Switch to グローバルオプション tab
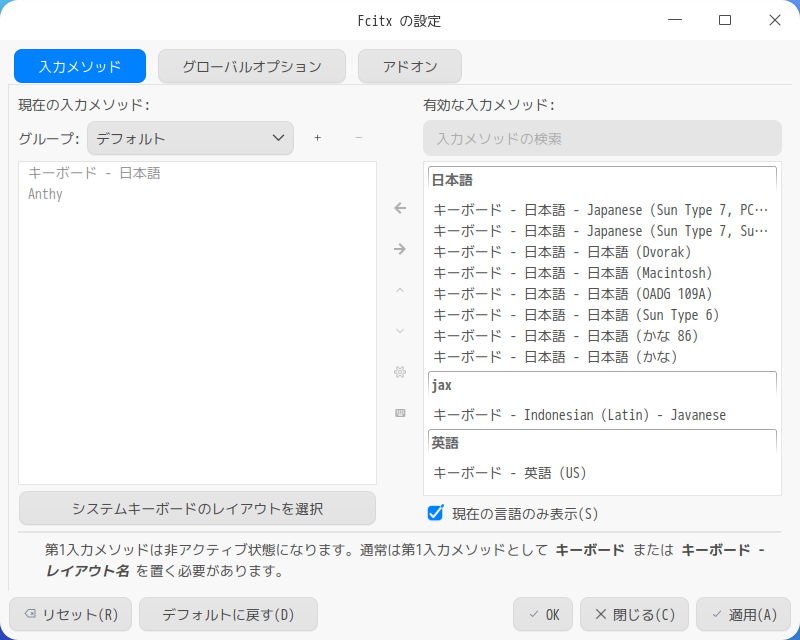Image resolution: width=800 pixels, height=640 pixels. pos(252,66)
